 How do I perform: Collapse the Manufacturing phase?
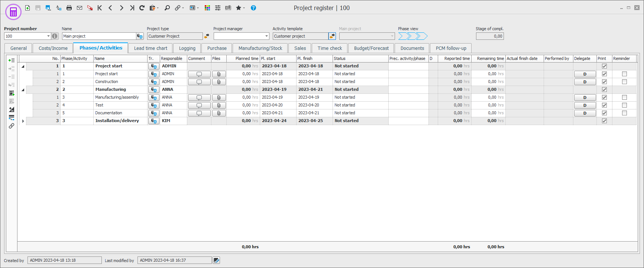pos(23,90)
